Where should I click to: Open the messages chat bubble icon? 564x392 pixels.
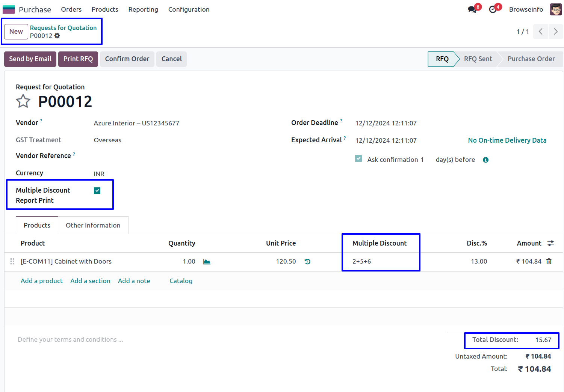[472, 9]
